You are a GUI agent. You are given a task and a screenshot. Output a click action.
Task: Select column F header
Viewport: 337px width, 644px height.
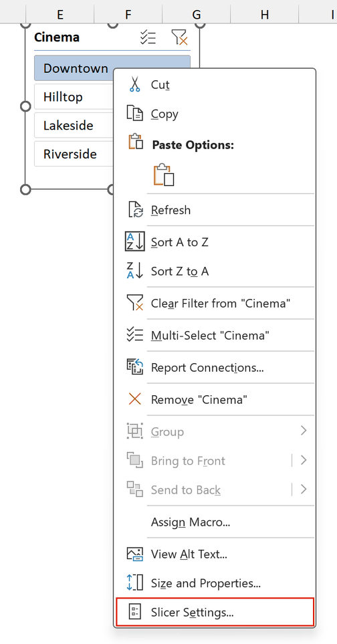point(128,15)
